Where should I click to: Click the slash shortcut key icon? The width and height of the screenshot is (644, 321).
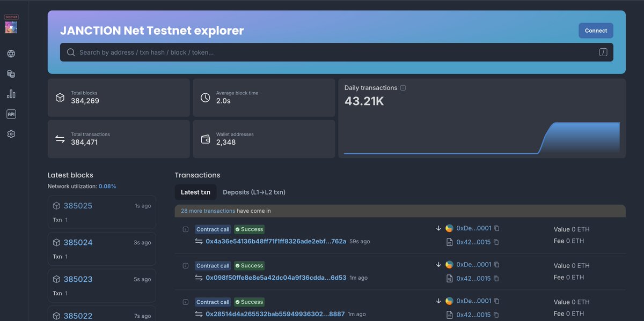click(603, 52)
